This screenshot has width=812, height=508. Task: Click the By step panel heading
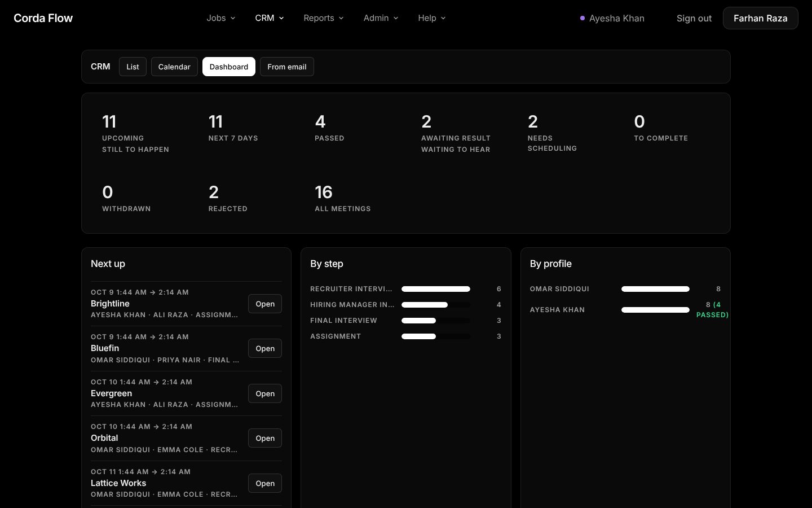tap(326, 264)
